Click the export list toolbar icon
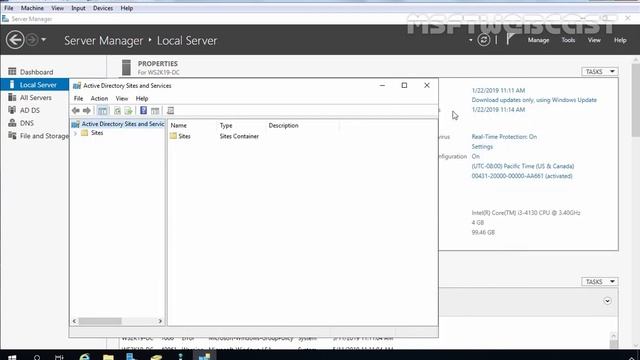Image resolution: width=640 pixels, height=360 pixels. tap(129, 111)
